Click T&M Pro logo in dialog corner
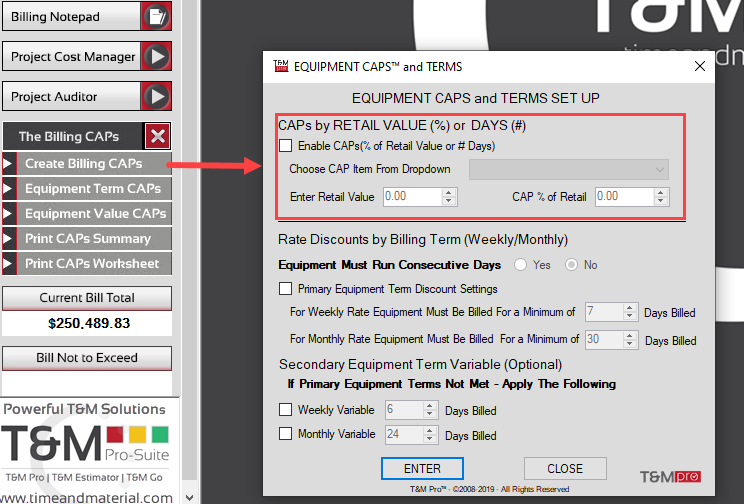744x504 pixels. point(670,476)
